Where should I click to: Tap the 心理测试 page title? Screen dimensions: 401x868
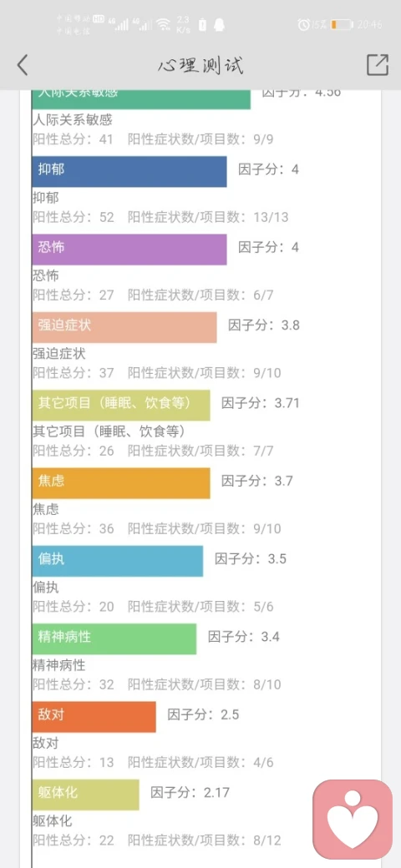[200, 66]
